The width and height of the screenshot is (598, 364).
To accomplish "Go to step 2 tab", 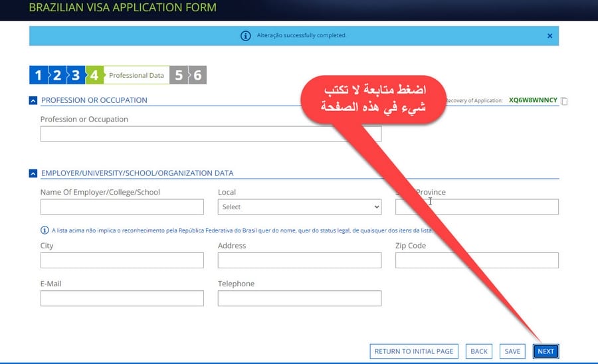I will coord(57,75).
